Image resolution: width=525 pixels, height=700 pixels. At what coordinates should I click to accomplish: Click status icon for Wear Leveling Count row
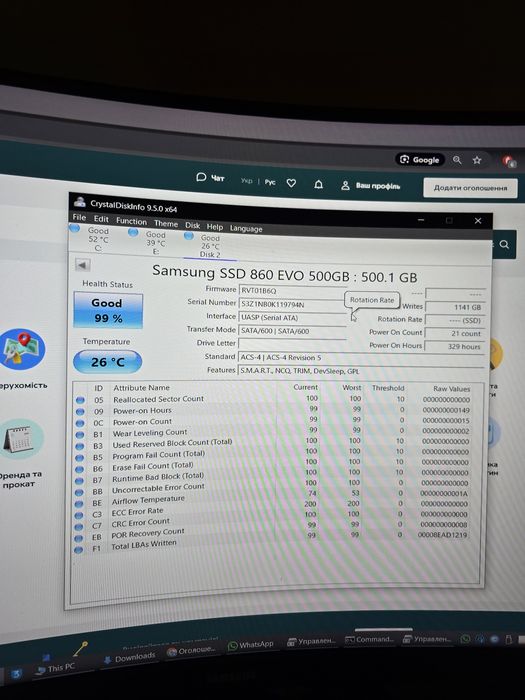pos(80,435)
